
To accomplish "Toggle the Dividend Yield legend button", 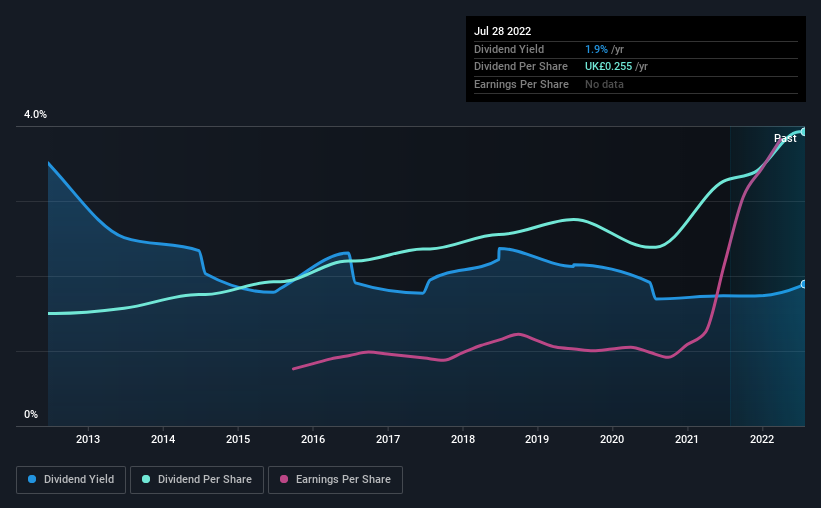I will [70, 480].
